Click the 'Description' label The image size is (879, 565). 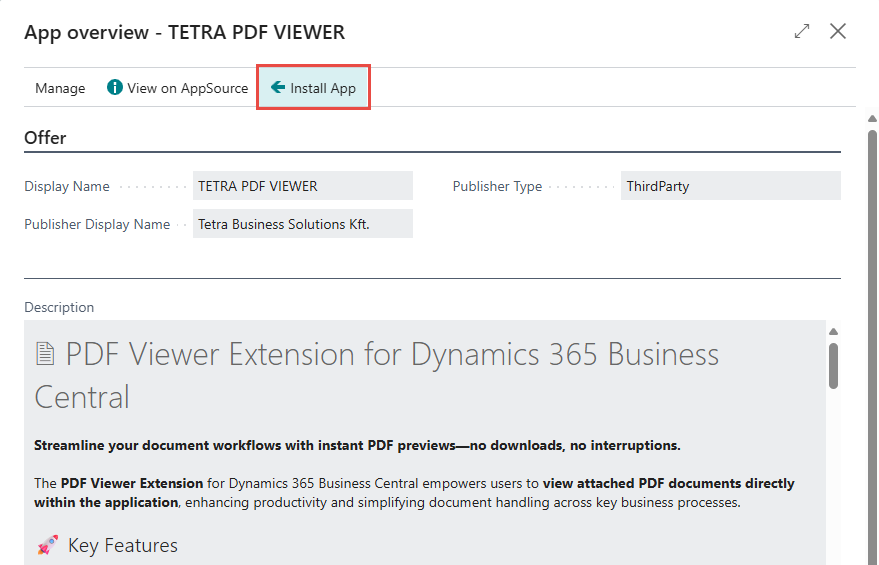click(59, 307)
